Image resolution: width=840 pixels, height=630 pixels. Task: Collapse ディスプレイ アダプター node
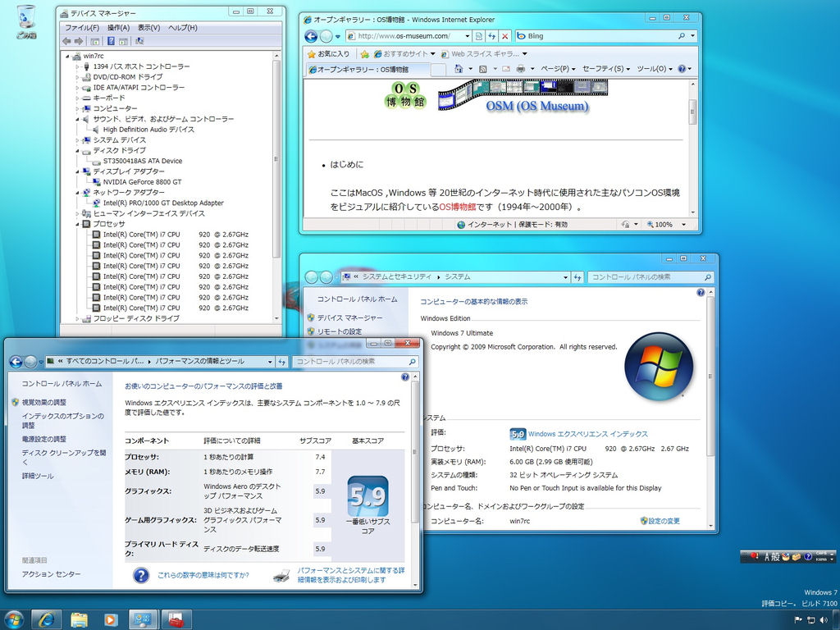(x=78, y=172)
